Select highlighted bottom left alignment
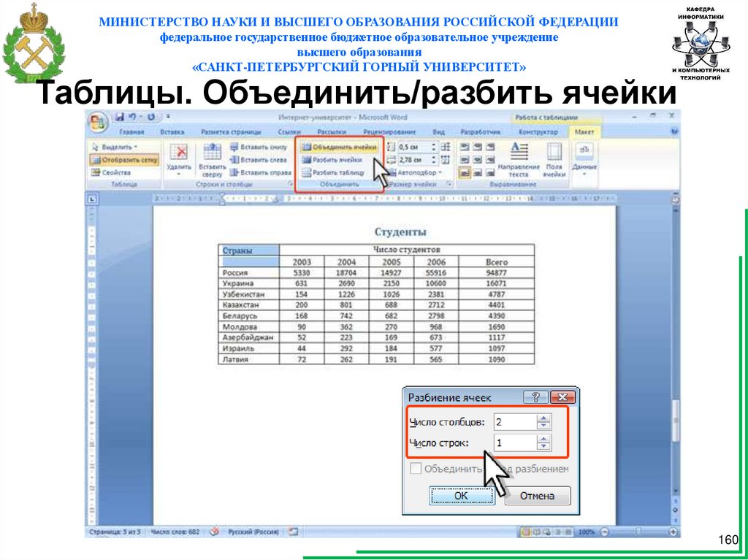The image size is (748, 560). pyautogui.click(x=465, y=173)
